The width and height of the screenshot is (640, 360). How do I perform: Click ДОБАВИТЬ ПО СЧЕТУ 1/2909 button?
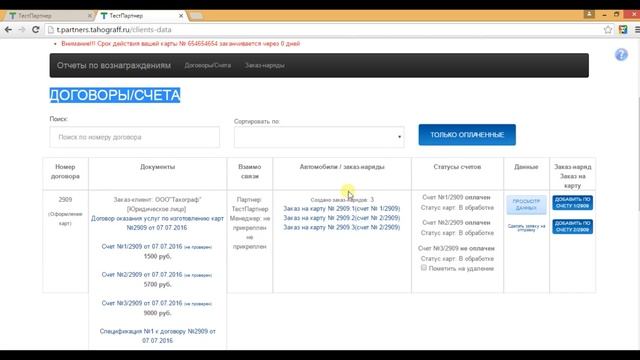click(572, 202)
